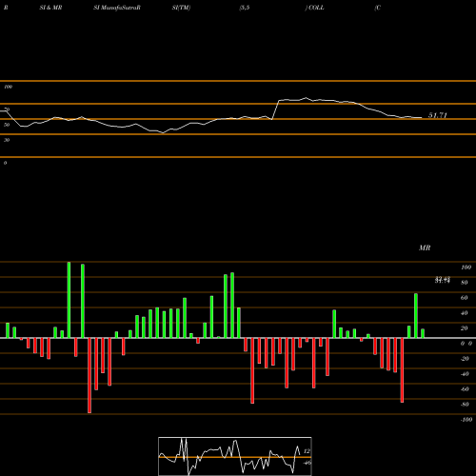
Task: Click the -60 label on the MR axis
Action: 465,389
